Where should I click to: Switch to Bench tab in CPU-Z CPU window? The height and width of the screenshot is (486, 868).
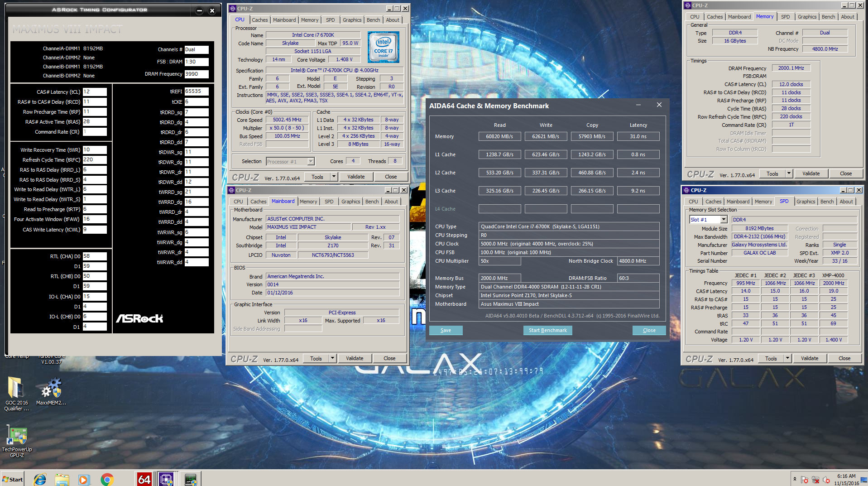[x=373, y=20]
